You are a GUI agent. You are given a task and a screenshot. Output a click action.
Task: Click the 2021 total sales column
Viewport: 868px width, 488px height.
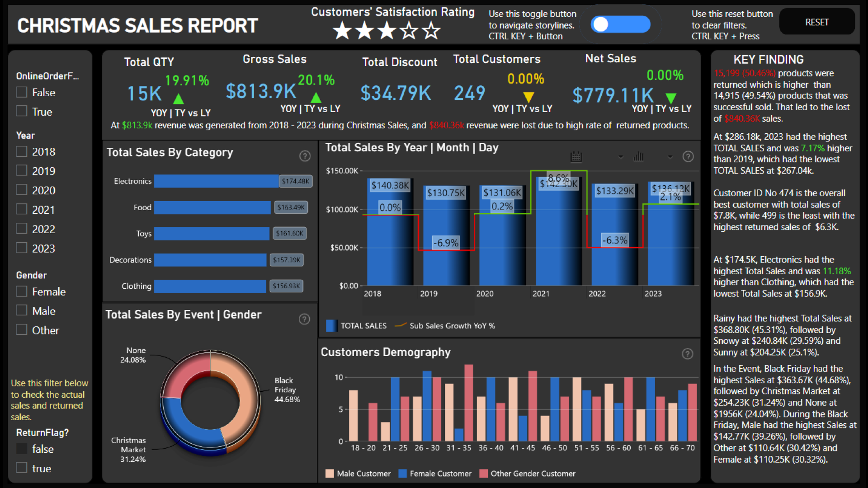[x=559, y=231]
